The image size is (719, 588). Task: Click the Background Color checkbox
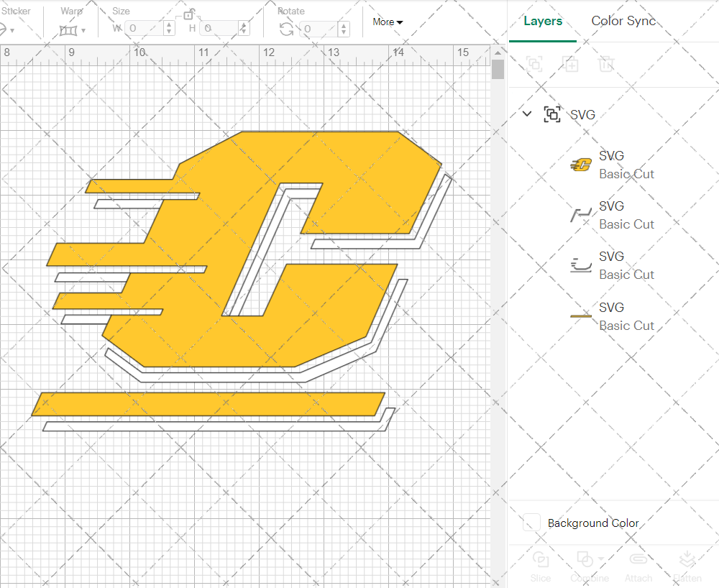pos(531,523)
